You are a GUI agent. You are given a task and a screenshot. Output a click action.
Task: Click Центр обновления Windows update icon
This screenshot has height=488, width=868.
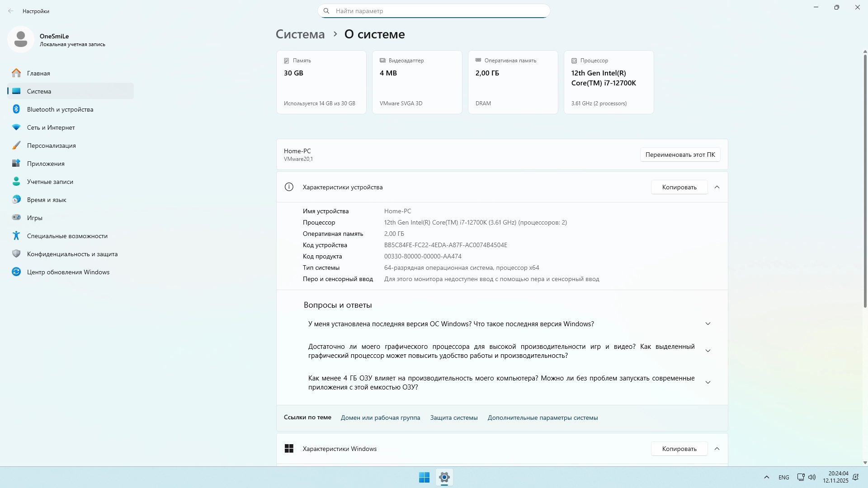[16, 272]
